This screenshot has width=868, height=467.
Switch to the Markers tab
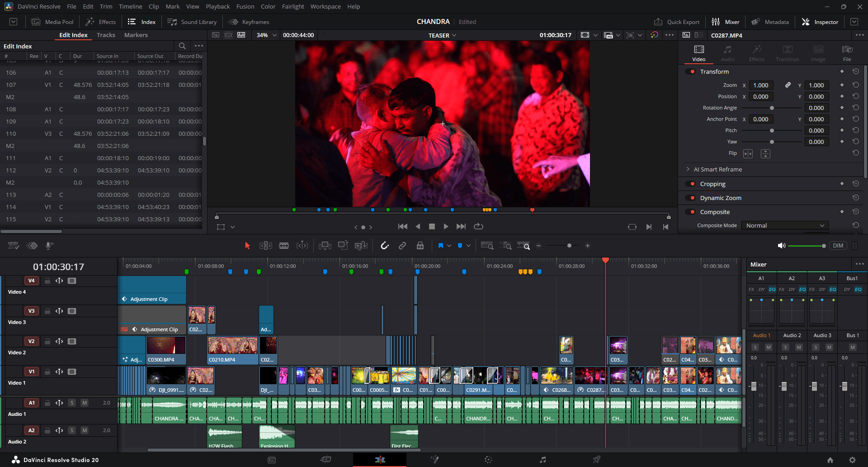[136, 35]
